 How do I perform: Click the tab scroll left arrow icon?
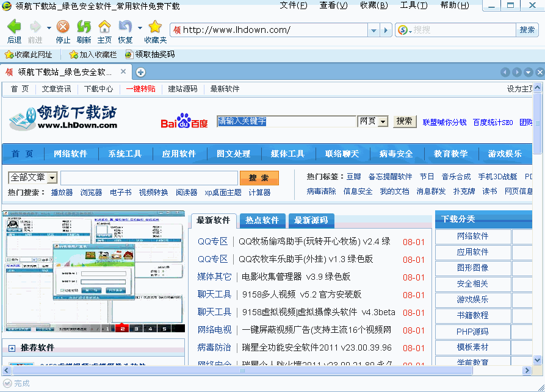(x=505, y=72)
